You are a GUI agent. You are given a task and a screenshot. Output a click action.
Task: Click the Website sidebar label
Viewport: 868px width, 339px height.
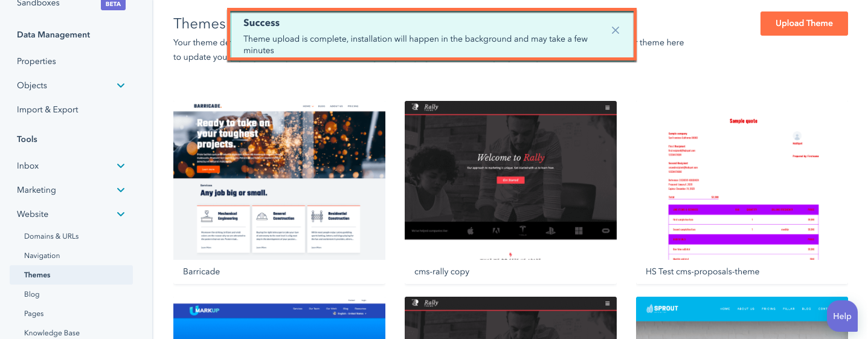[33, 214]
